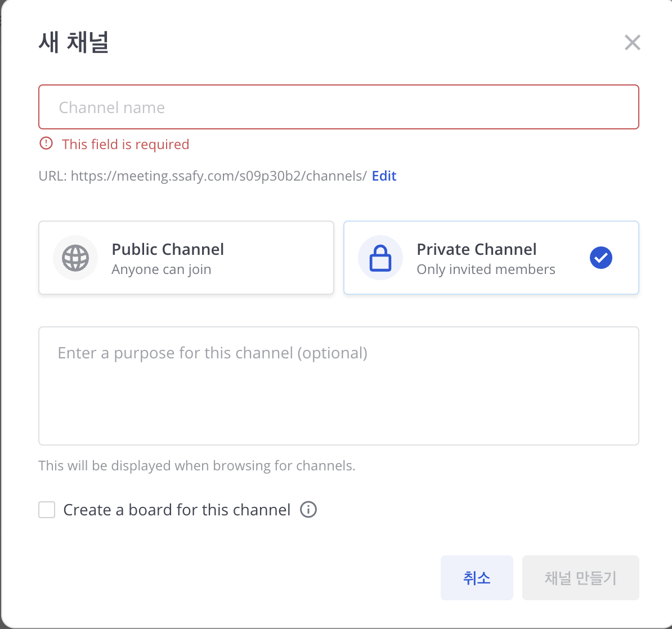Click the 'Anyone can join' description text
Viewport: 672px width, 629px height.
(162, 269)
